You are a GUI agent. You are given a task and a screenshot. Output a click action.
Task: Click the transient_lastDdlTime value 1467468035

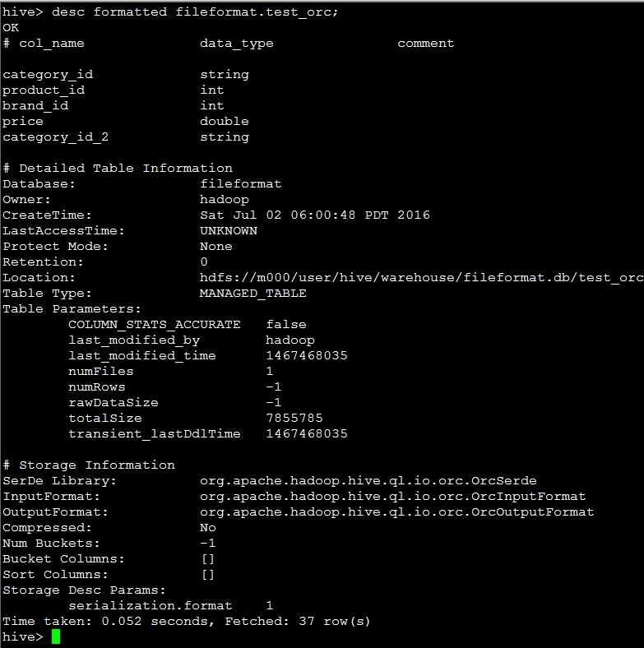point(307,434)
